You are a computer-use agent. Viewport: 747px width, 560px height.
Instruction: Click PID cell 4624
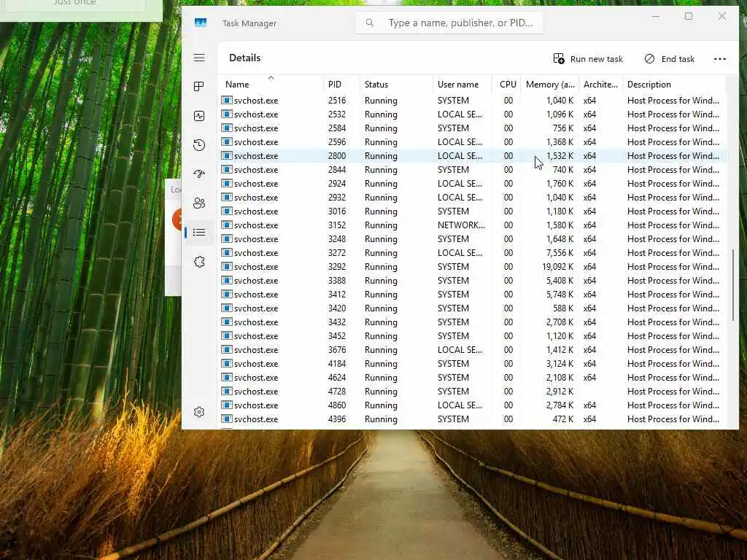(337, 377)
